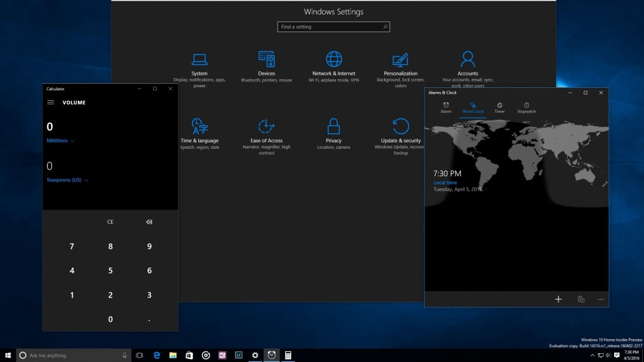
Task: Click the magnifier icon in settings search
Action: 385,27
